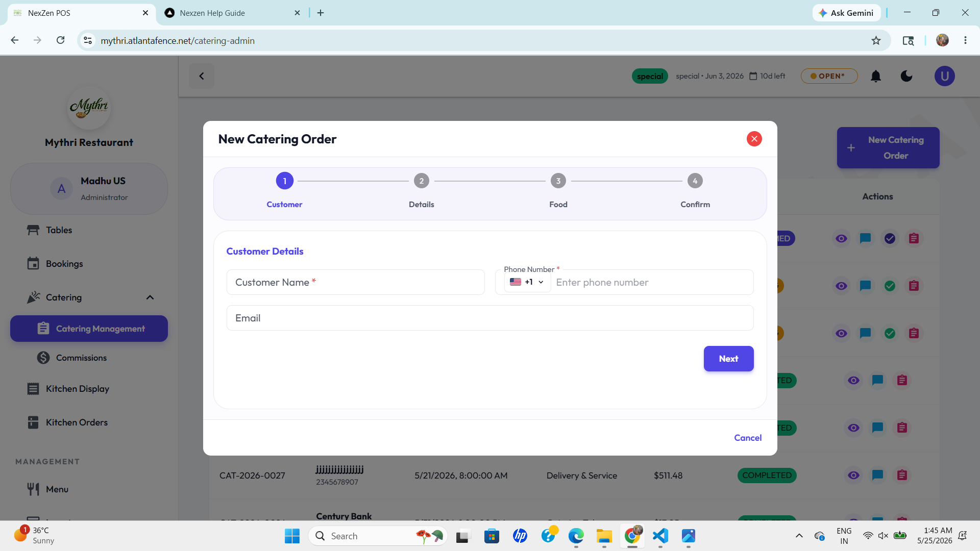This screenshot has width=980, height=551.
Task: Click the OPEN* status badge
Action: [x=829, y=76]
